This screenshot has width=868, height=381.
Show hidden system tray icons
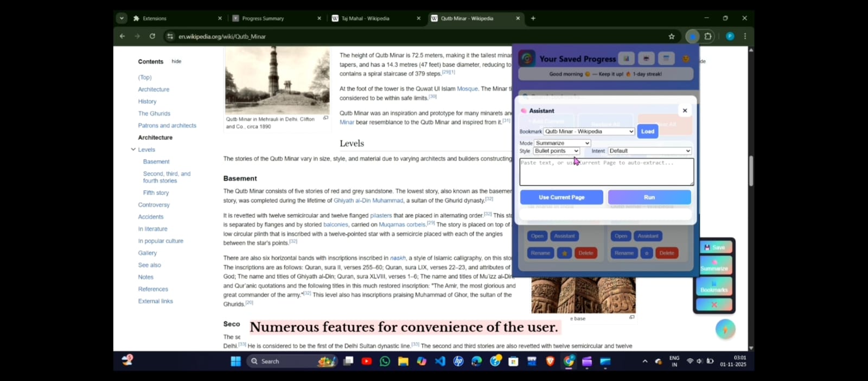click(644, 361)
